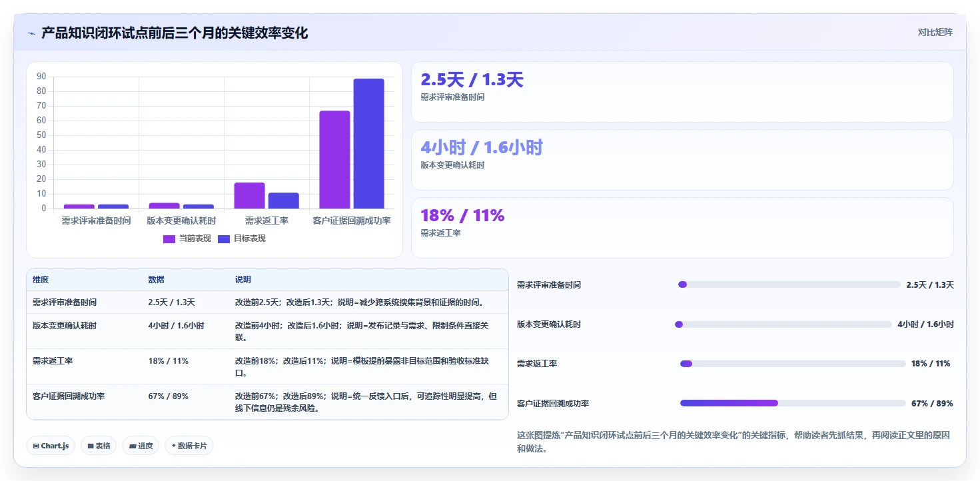980x481 pixels.
Task: Click the 版本变更确认耗时 progress bar
Action: click(x=783, y=324)
